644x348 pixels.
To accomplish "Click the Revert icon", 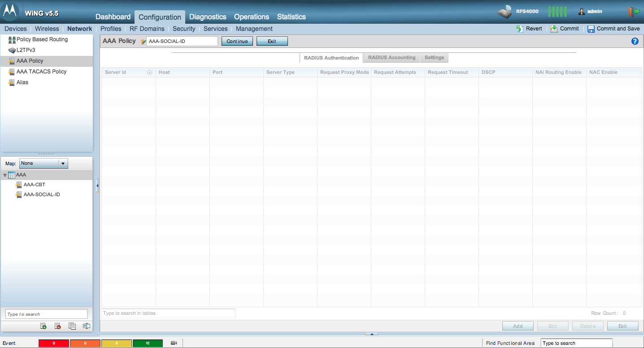I will [x=520, y=29].
